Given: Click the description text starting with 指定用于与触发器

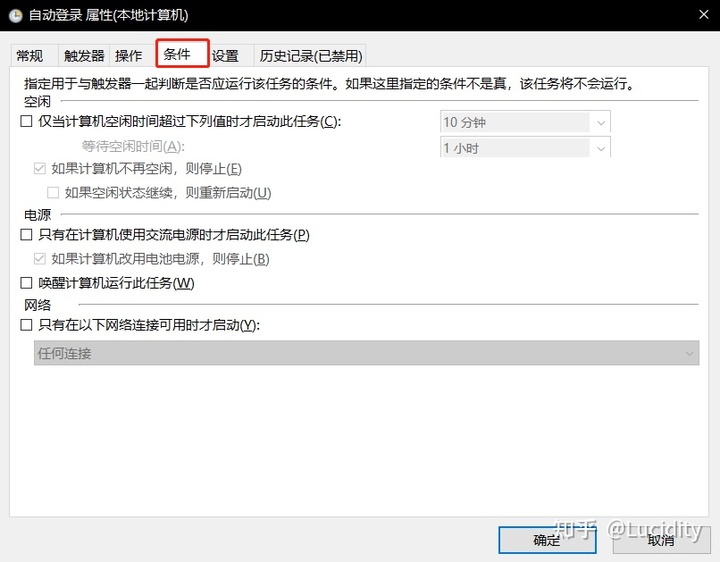Looking at the screenshot, I should click(x=329, y=84).
